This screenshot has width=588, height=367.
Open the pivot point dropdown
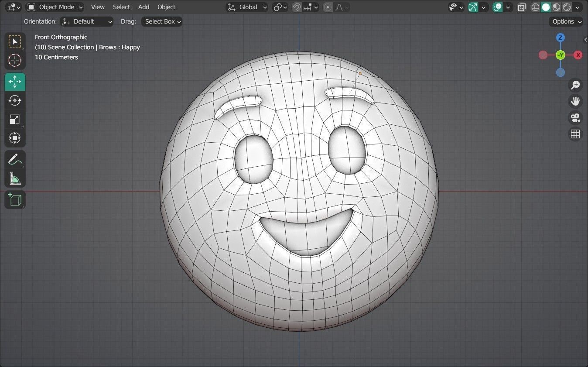(280, 7)
